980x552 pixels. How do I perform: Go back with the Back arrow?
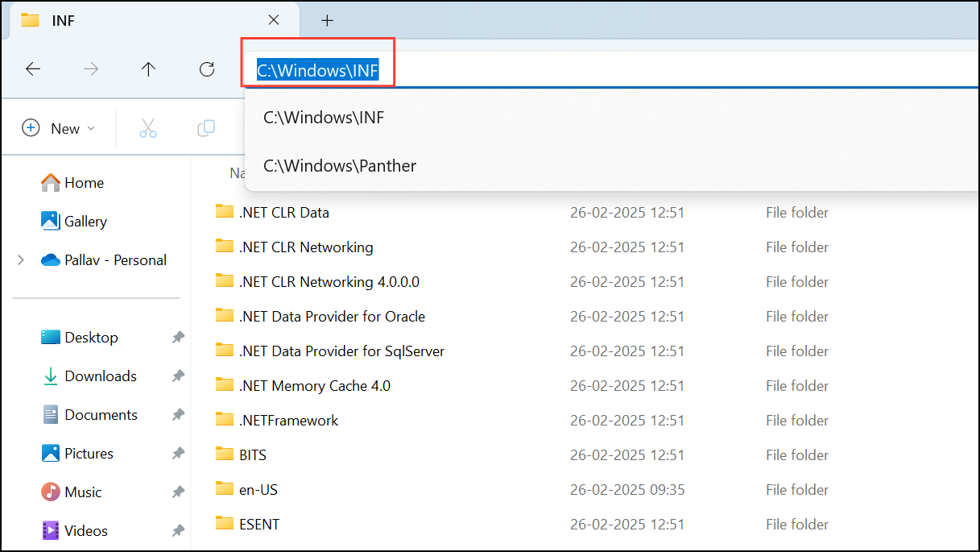(x=33, y=69)
